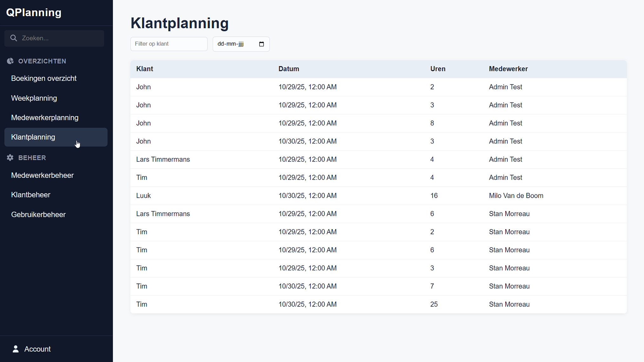Screen dimensions: 644x362
Task: Click the Datum column header
Action: [x=289, y=69]
